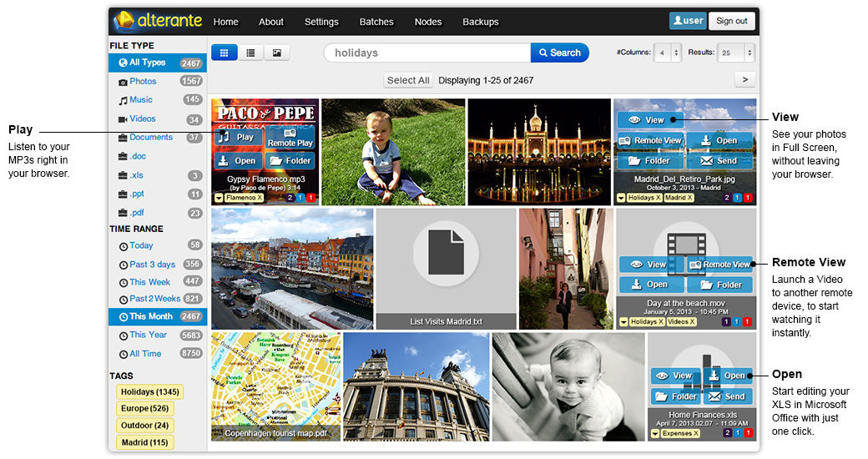
Task: Open Folder of Madrid Retiro Park photo
Action: tap(650, 161)
